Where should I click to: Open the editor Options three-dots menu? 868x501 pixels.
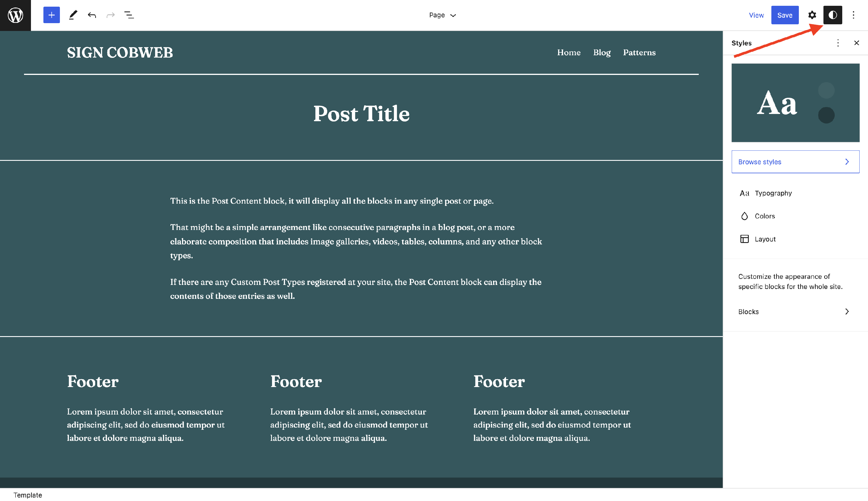pyautogui.click(x=854, y=15)
